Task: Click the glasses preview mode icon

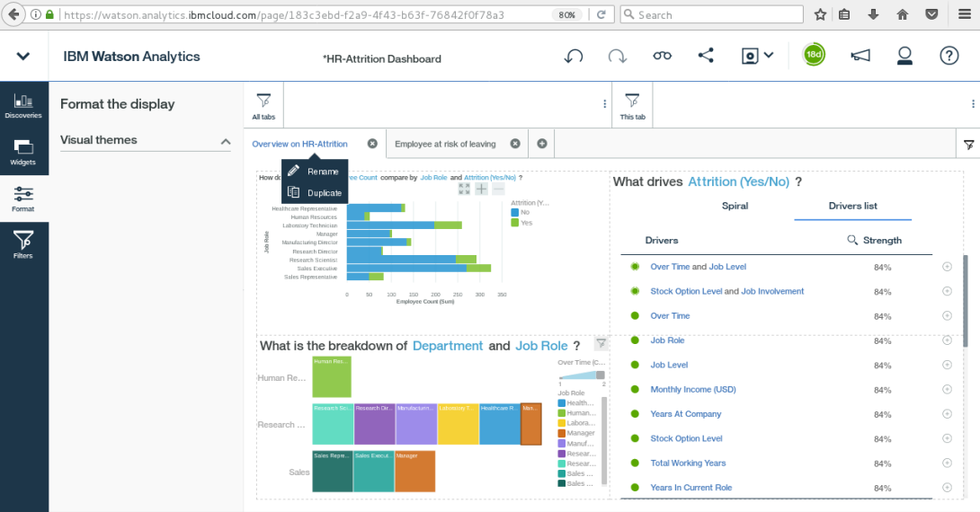Action: pos(663,56)
